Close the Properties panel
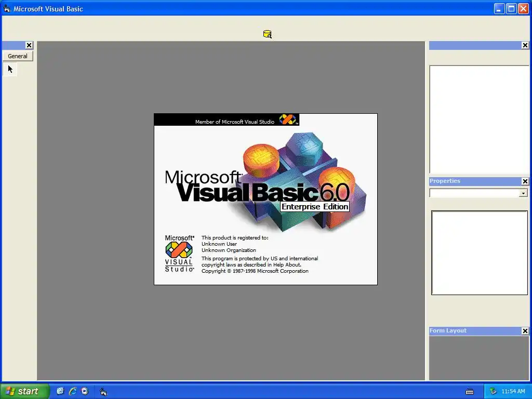This screenshot has height=399, width=532. pos(525,181)
